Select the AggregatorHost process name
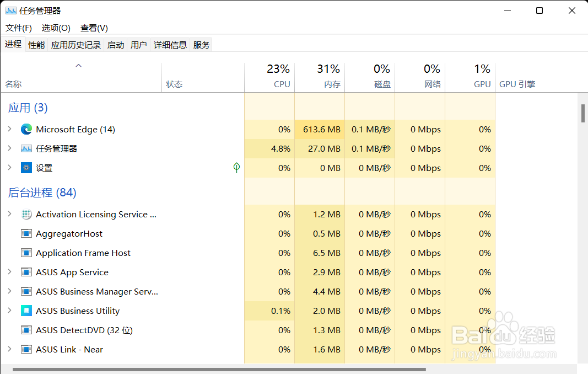Screen dimensions: 588x374 [69, 234]
